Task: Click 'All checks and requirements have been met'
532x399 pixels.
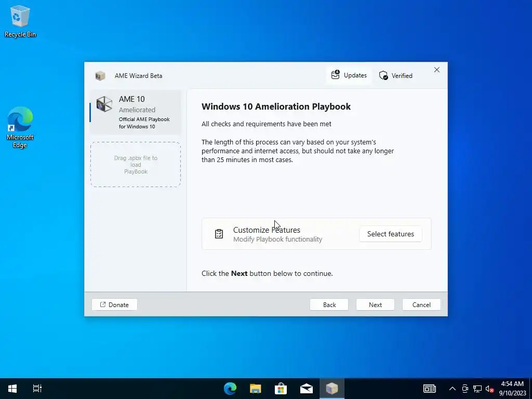Action: click(267, 124)
